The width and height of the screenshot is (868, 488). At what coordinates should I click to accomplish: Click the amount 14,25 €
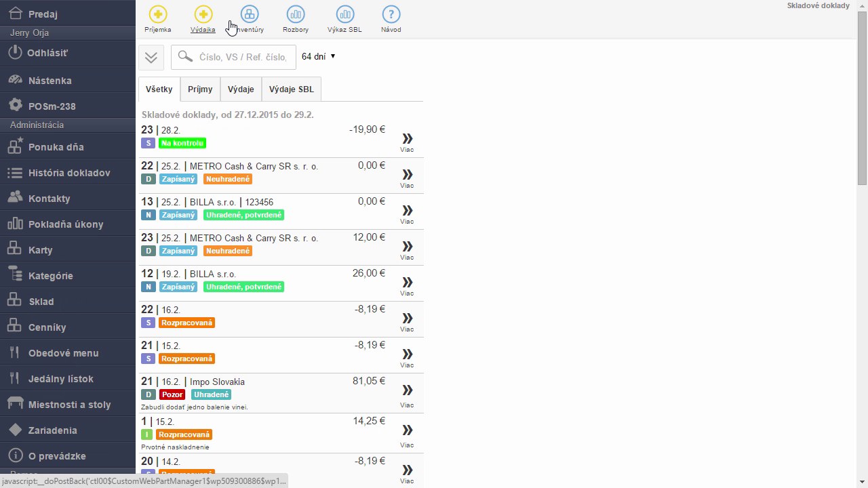tap(369, 421)
